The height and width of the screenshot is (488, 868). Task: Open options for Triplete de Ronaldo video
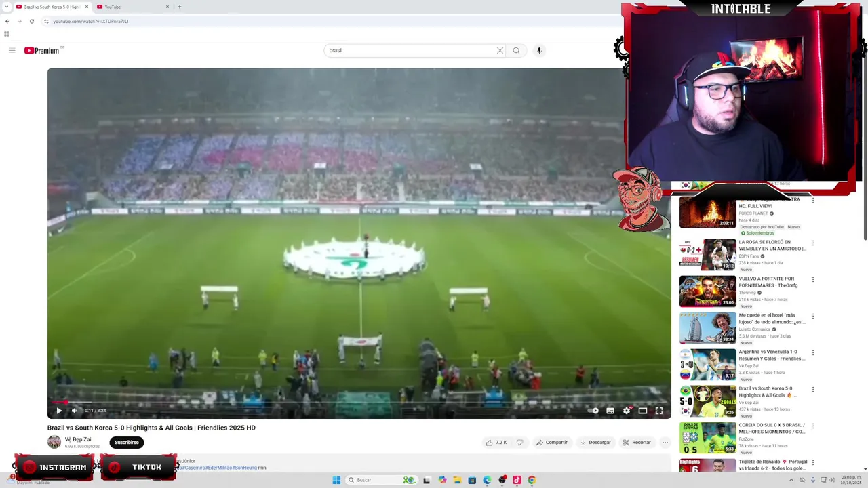tap(813, 462)
